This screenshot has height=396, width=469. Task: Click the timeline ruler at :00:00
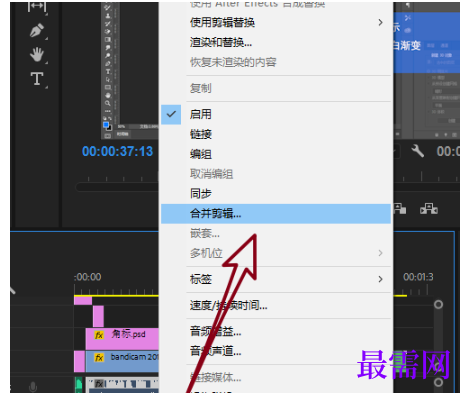(87, 277)
